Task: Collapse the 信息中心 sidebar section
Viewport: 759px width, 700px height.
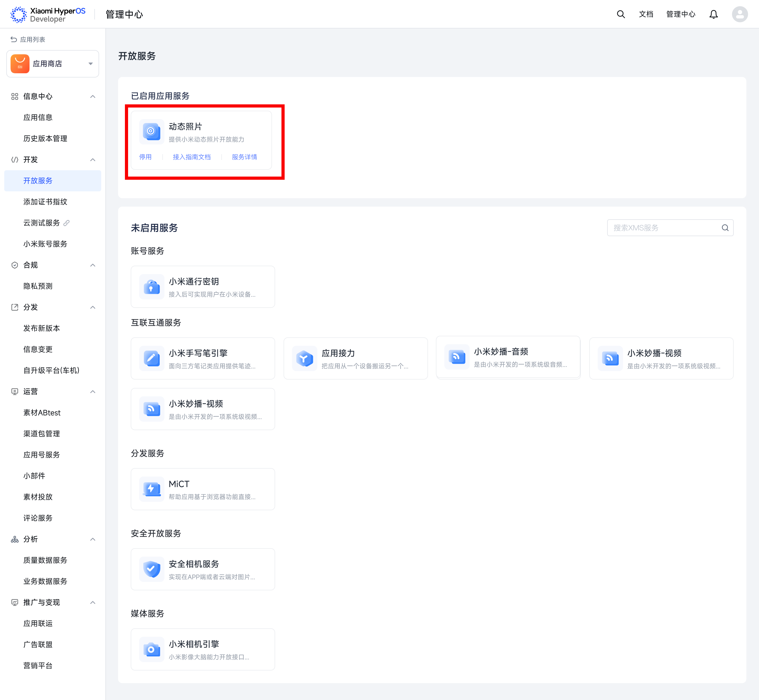Action: [93, 96]
